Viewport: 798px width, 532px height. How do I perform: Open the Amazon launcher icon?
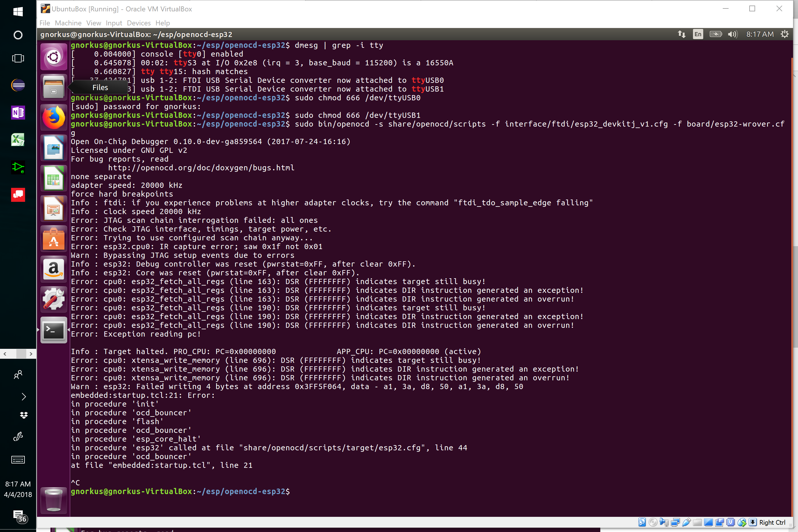tap(54, 269)
